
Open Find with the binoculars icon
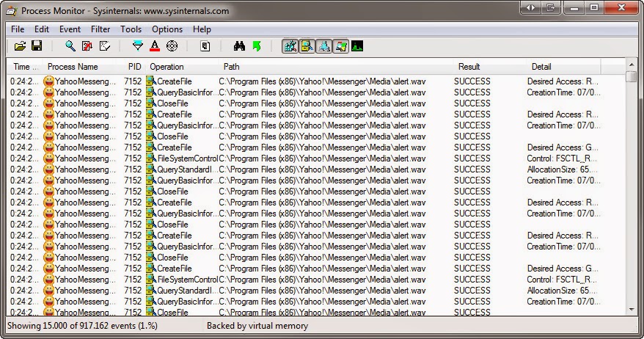pyautogui.click(x=239, y=46)
